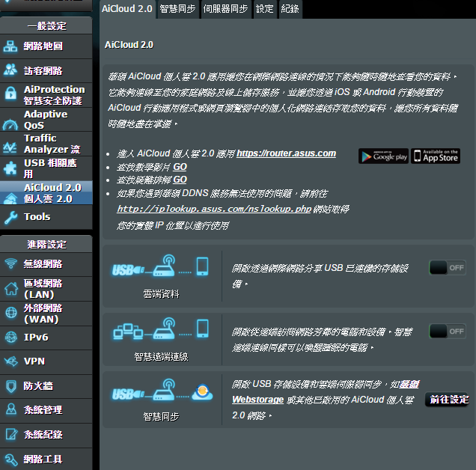The width and height of the screenshot is (476, 470).
Task: Open the 防火牆 shield icon
Action: click(x=11, y=386)
